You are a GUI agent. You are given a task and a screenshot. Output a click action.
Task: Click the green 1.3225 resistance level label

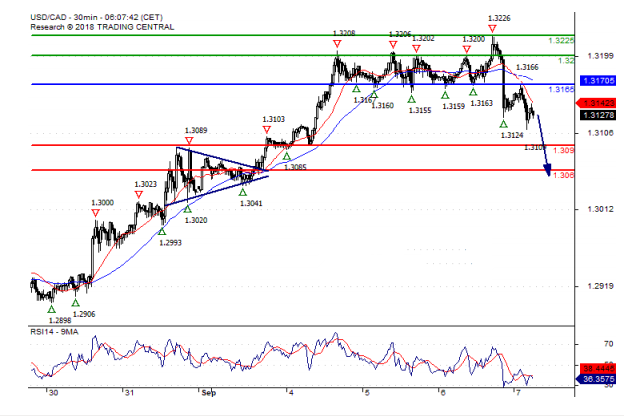click(562, 41)
